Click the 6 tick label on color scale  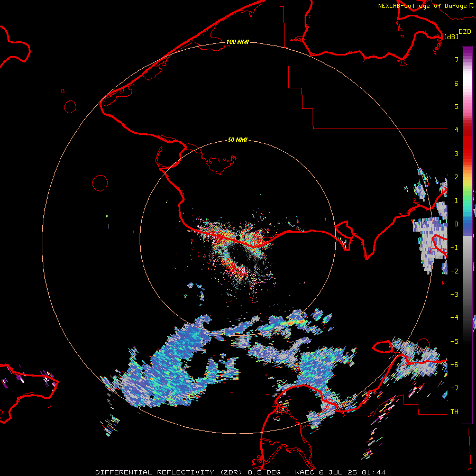pyautogui.click(x=456, y=83)
